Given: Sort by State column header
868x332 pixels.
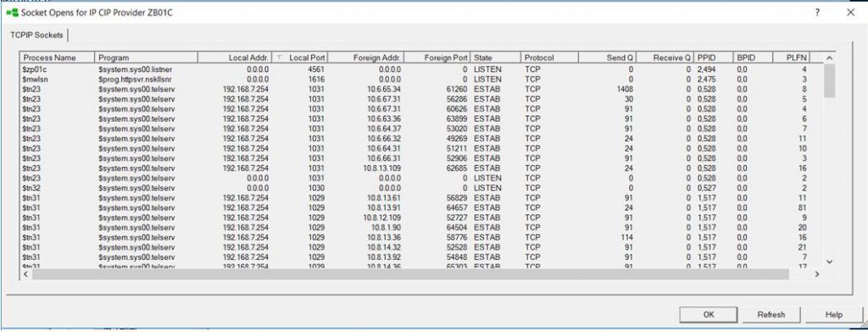Looking at the screenshot, I should 495,58.
